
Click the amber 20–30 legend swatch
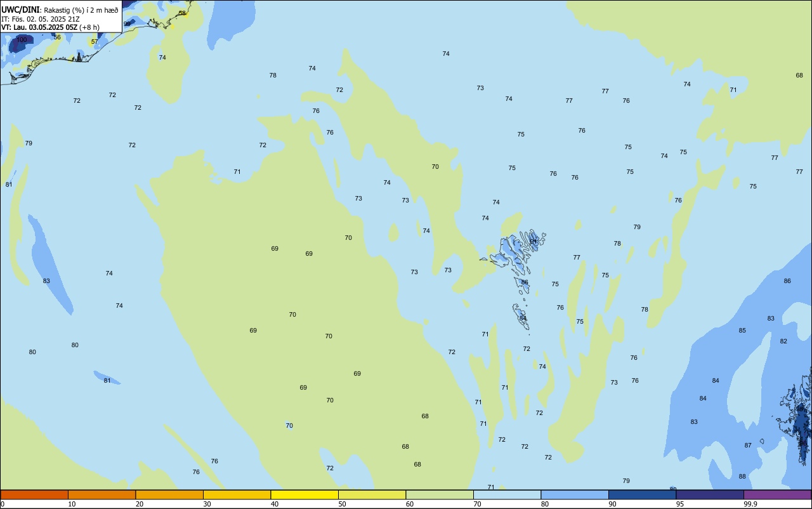point(169,494)
